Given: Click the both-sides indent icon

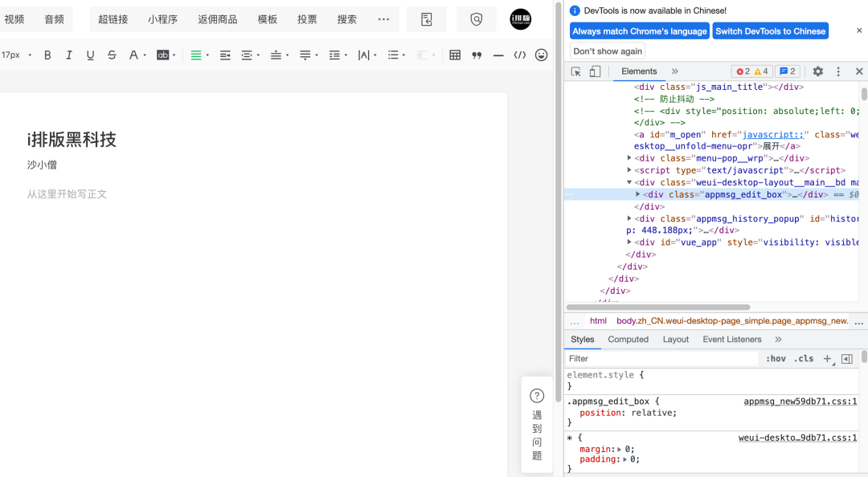Looking at the screenshot, I should (x=247, y=55).
